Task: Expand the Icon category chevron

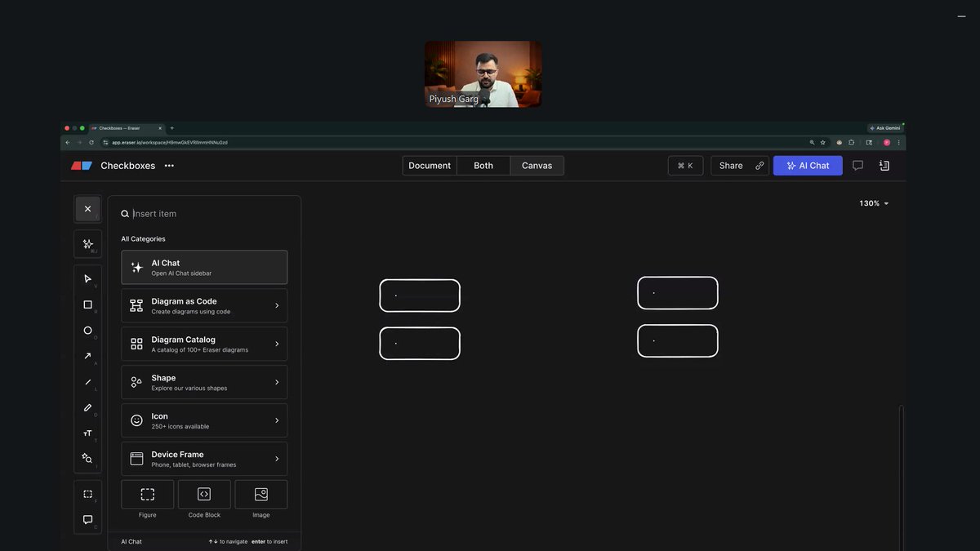Action: [278, 420]
